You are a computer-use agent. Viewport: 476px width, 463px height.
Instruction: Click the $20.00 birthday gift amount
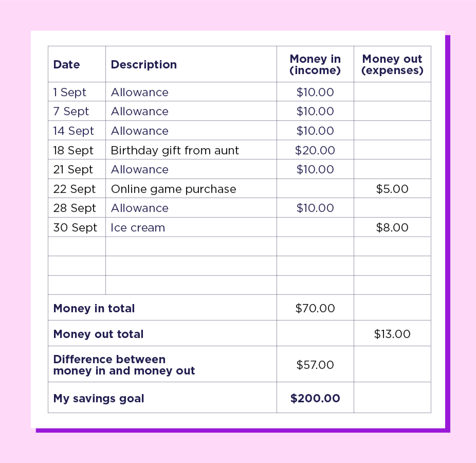315,150
